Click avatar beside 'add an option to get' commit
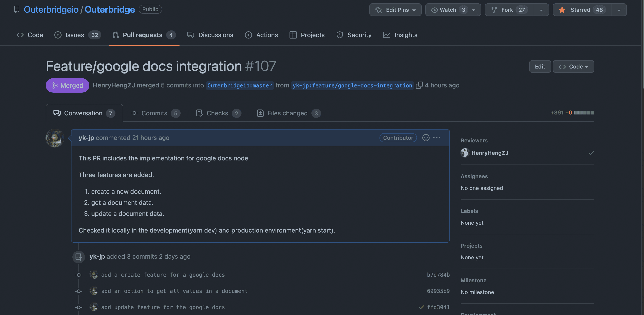This screenshot has height=315, width=644. point(94,291)
